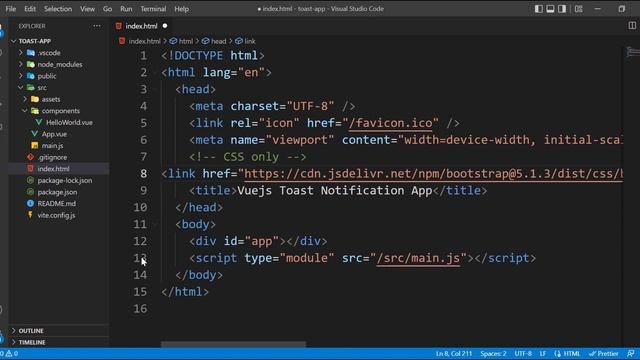Expand the .vscode folder
The image size is (640, 360).
pyautogui.click(x=49, y=53)
